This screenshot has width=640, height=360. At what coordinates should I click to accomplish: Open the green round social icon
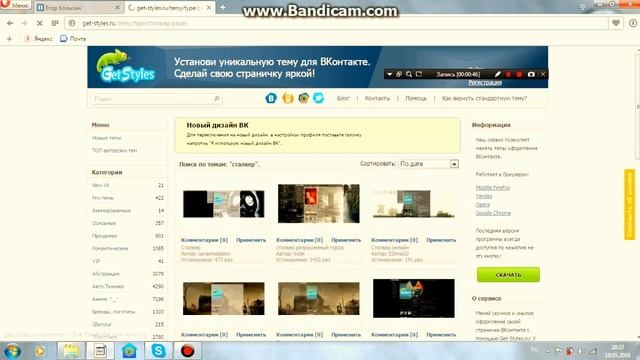303,98
